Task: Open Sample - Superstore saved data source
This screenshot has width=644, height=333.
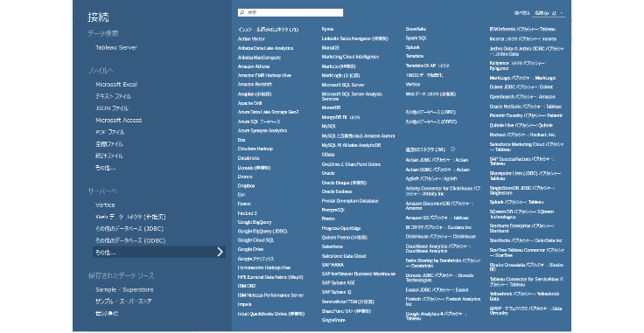Action: 124,289
